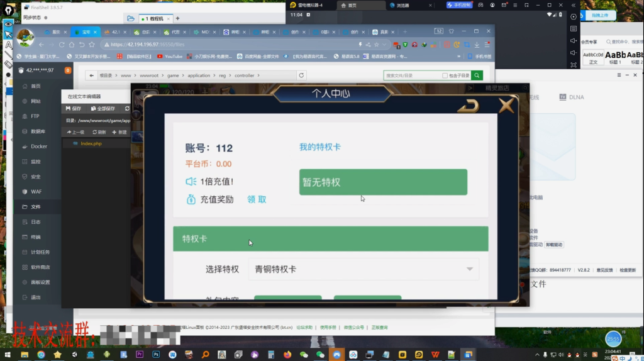
Task: Open WAF in the panel sidebar
Action: (36, 191)
